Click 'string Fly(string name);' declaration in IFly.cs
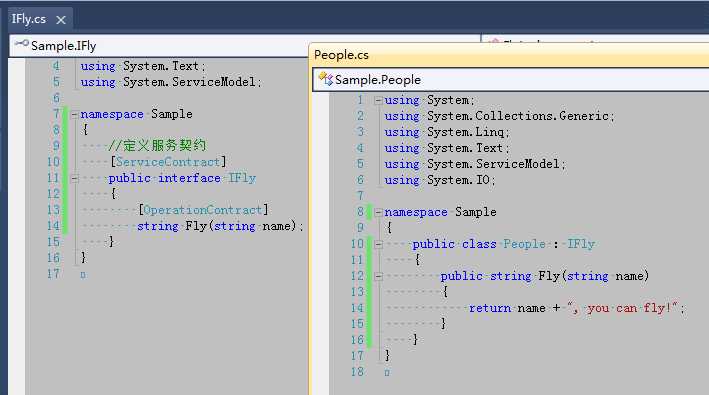This screenshot has width=709, height=395. click(220, 226)
